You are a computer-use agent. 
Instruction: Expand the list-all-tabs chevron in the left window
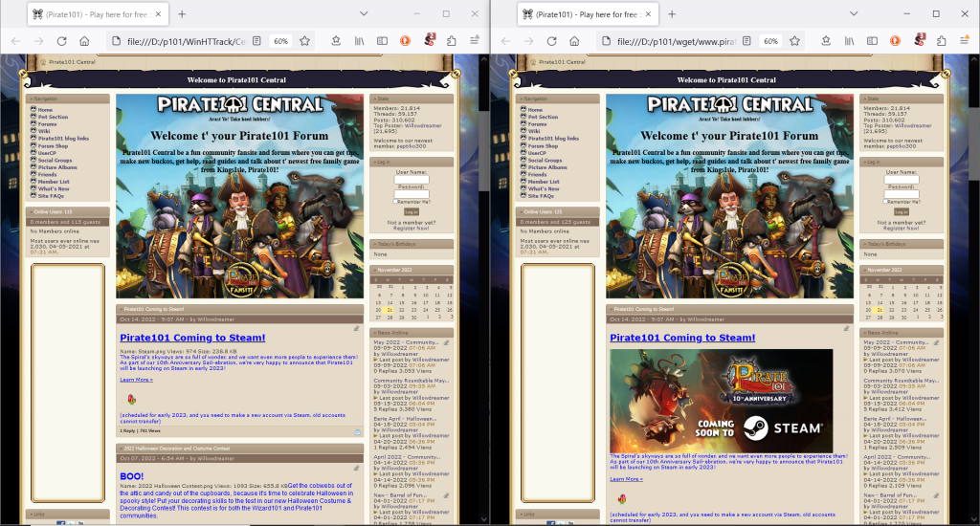(x=363, y=13)
